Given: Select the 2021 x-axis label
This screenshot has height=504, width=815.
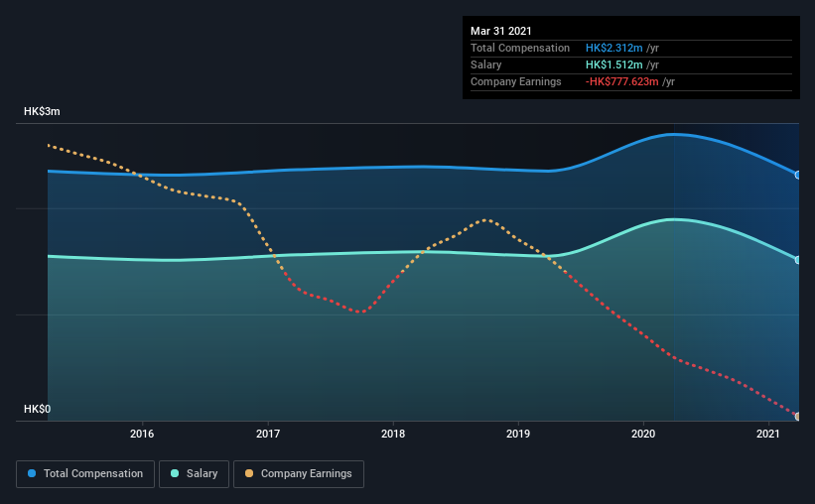Looking at the screenshot, I should pos(767,434).
